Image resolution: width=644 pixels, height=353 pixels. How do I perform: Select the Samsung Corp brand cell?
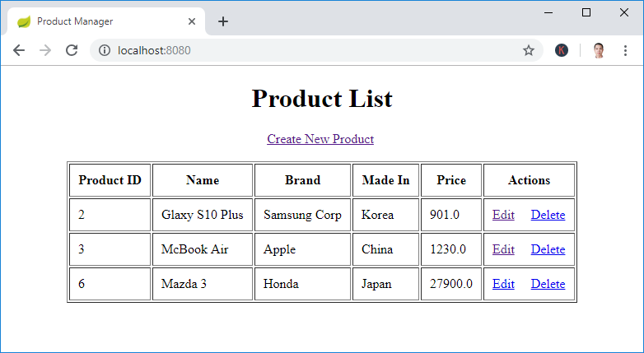point(303,215)
